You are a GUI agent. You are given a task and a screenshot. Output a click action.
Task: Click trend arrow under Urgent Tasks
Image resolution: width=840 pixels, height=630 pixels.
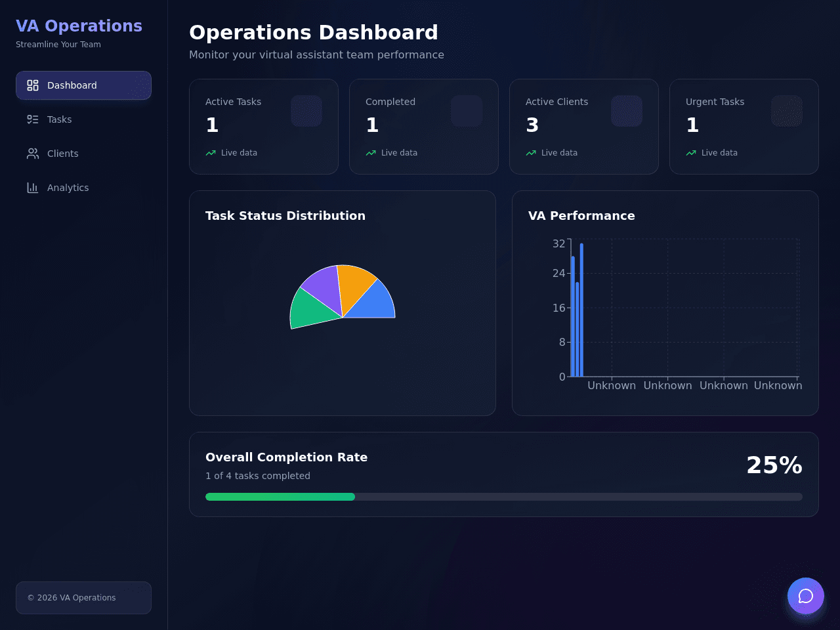(691, 153)
